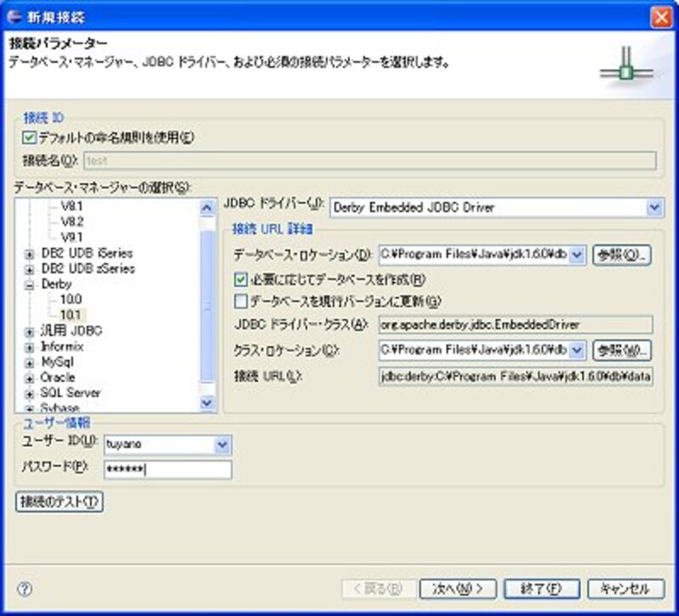Toggle デフォルトの命名規則を使用 checkbox
The width and height of the screenshot is (679, 616).
point(30,137)
